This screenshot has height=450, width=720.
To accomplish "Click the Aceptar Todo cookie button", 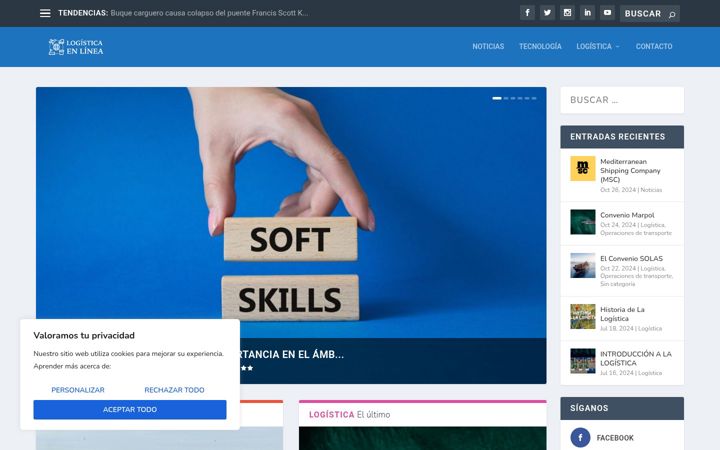I will click(x=130, y=410).
